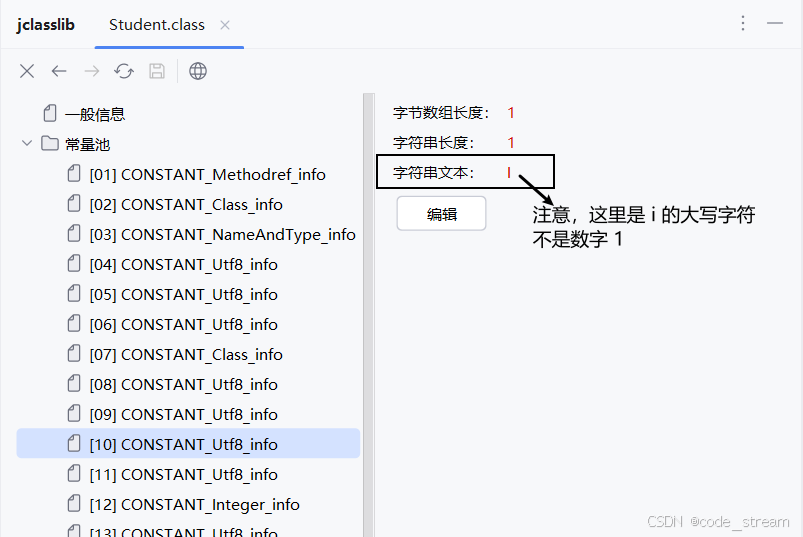Reload the class file with refresh icon
Viewport: 803px width, 537px height.
124,71
